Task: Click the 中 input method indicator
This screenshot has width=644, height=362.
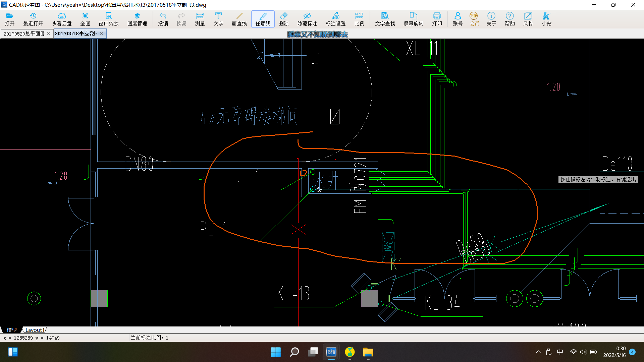Action: coord(560,352)
